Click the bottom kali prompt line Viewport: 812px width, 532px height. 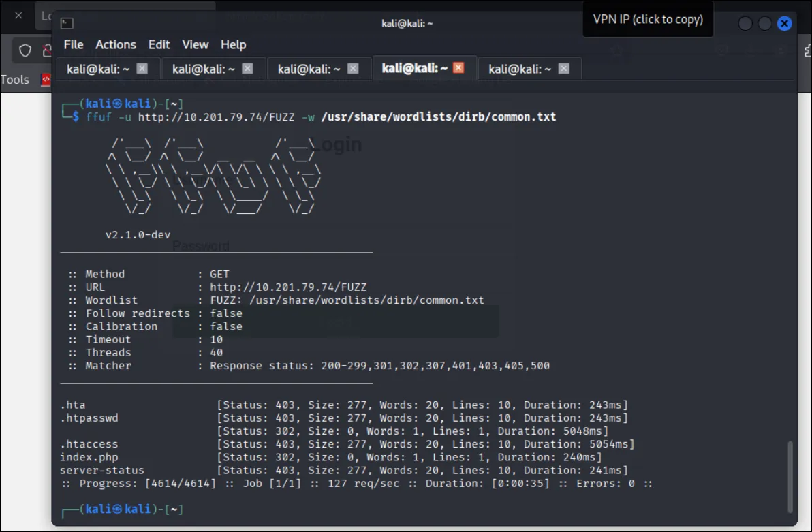(x=122, y=510)
